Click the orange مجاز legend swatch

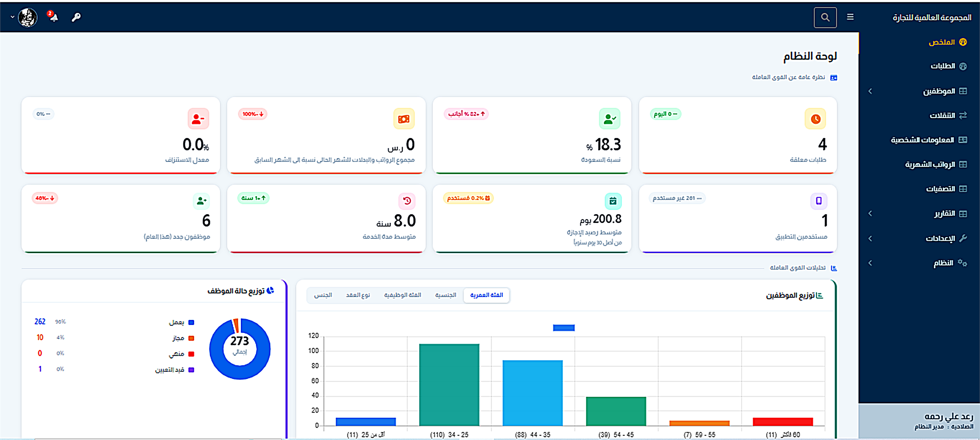[x=191, y=338]
